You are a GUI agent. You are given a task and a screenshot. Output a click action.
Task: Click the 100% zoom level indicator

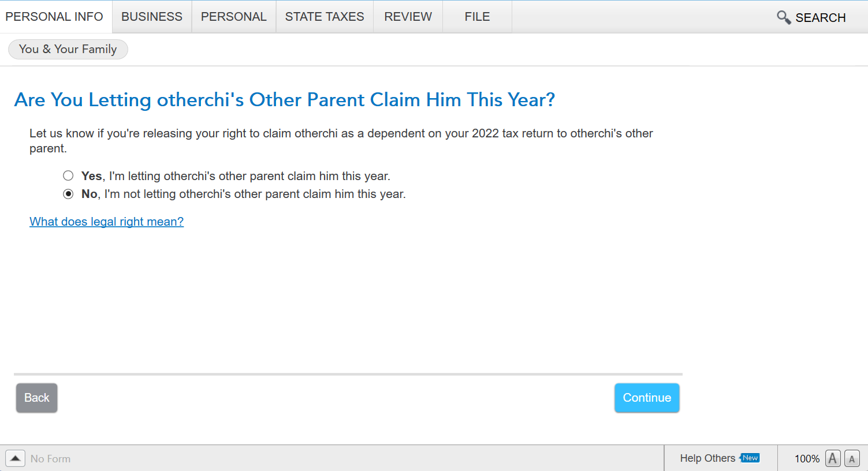[x=807, y=459]
